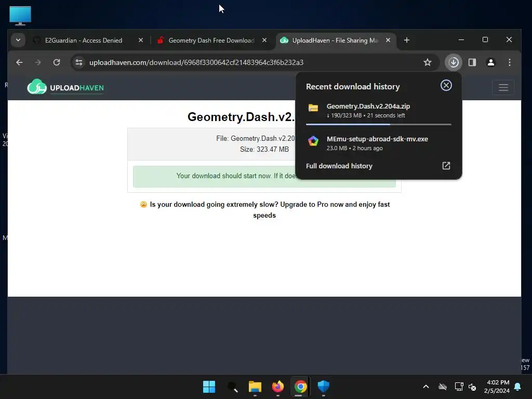Image resolution: width=532 pixels, height=399 pixels.
Task: Select the This PC desktop icon
Action: (x=20, y=16)
